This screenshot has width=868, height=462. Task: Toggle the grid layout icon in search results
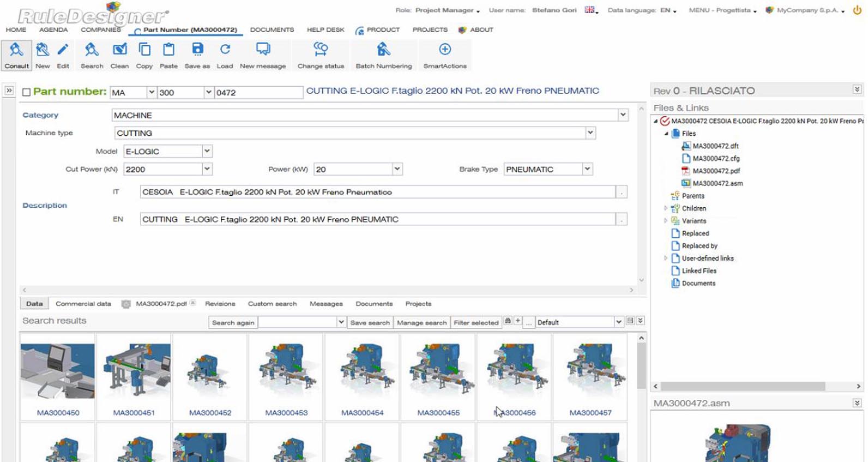630,321
